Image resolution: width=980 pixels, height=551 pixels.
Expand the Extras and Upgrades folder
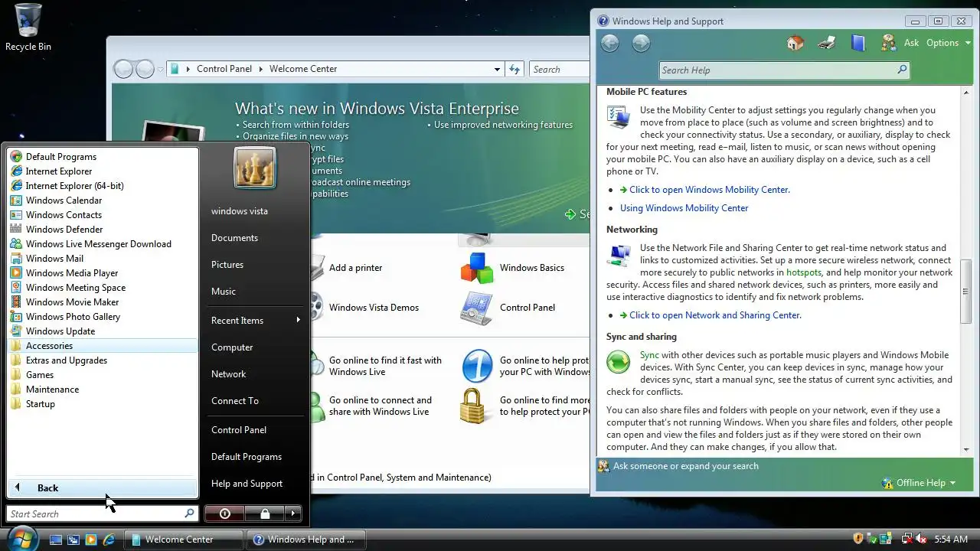(103, 360)
